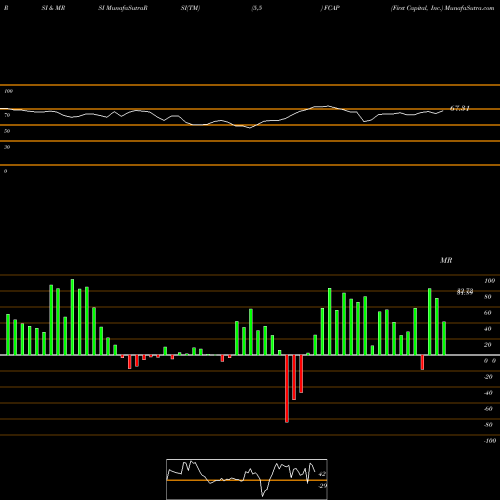Click the value 29 in mini chart
This screenshot has height=500, width=500.
323,486
